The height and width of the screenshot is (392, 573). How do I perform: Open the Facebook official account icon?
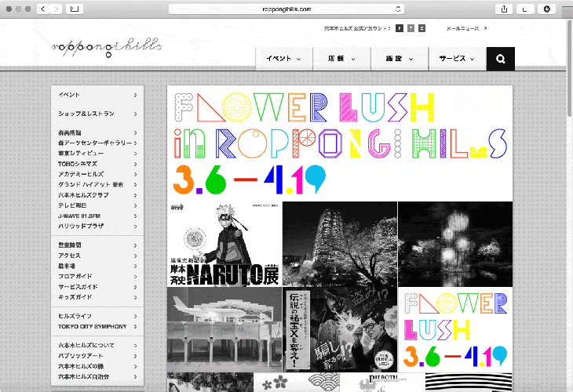(400, 28)
